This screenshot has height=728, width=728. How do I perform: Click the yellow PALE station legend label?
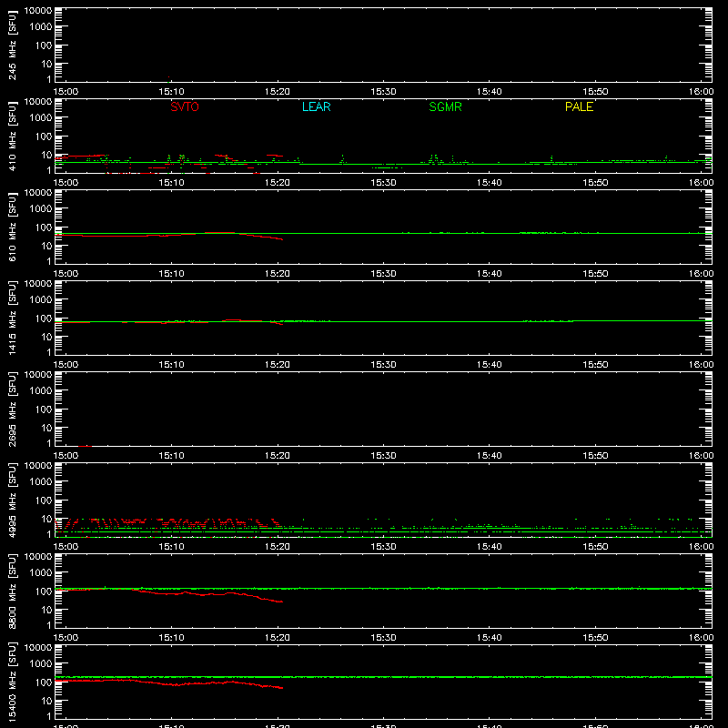point(579,106)
